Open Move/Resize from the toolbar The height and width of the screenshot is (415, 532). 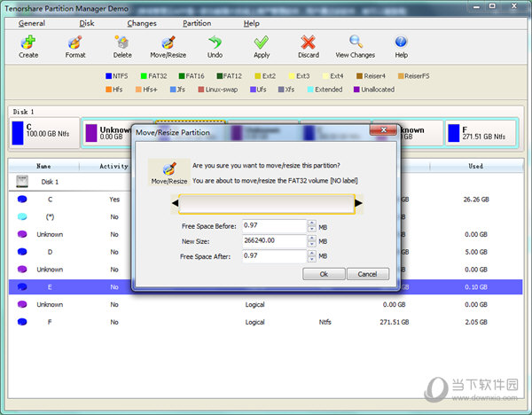click(168, 43)
